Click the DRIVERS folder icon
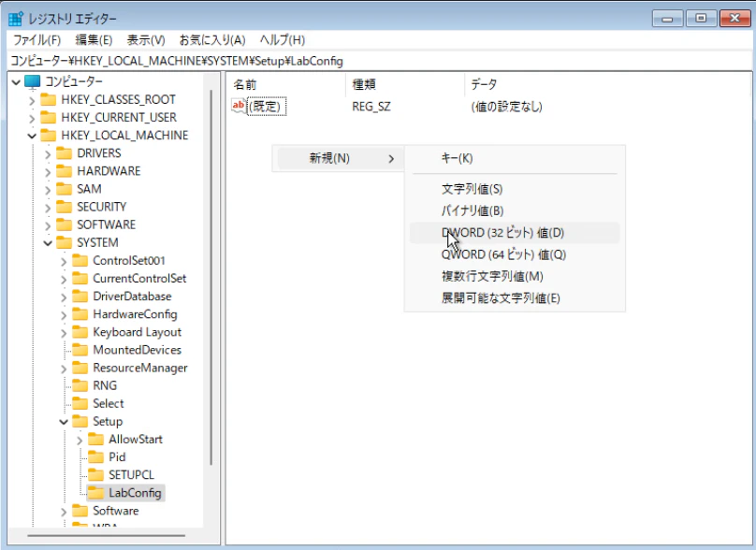Viewport: 756px width, 550px height. coord(64,153)
